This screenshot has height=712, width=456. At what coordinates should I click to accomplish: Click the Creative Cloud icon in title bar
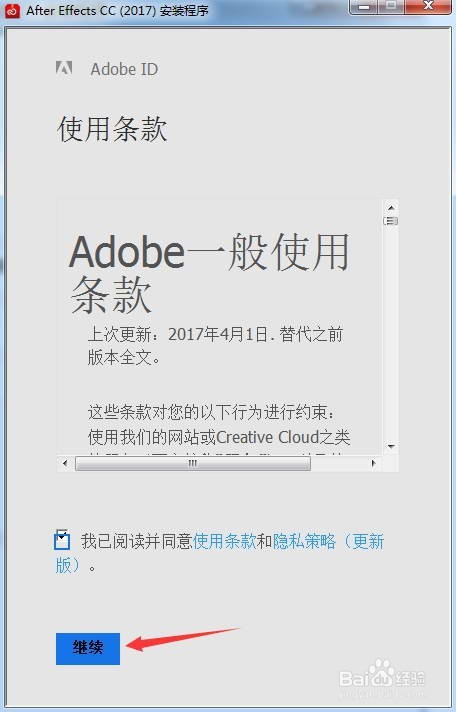[12, 10]
